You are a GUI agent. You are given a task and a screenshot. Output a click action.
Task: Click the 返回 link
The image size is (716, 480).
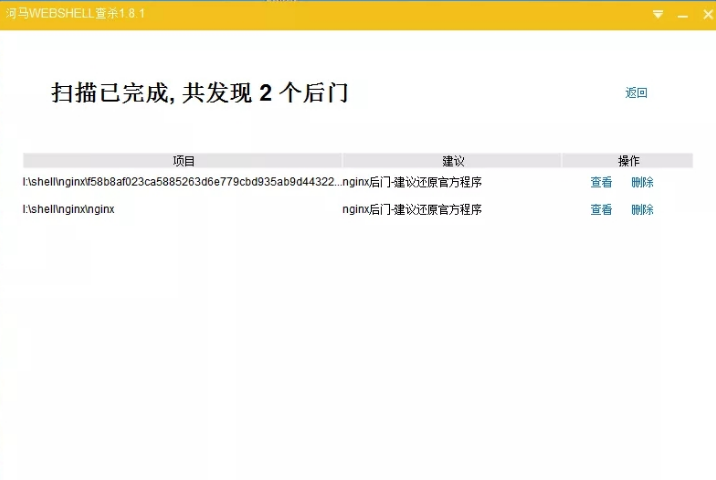(x=636, y=93)
